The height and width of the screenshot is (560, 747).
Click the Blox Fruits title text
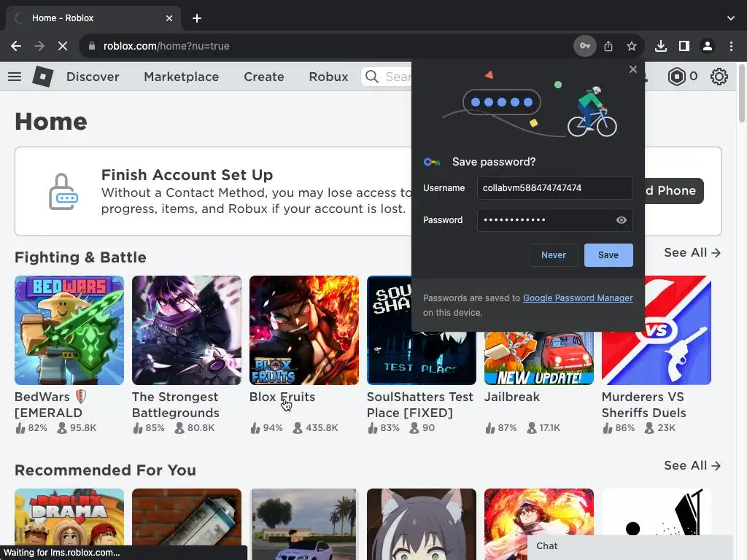click(282, 397)
